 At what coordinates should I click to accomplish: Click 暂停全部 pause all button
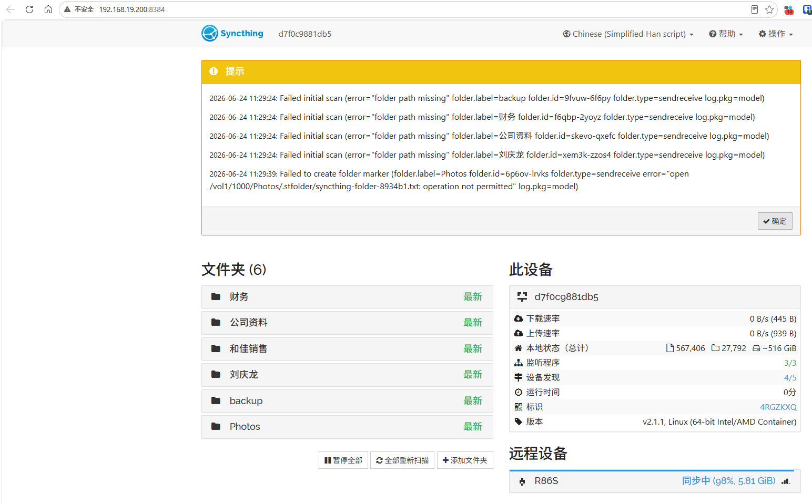pos(343,460)
